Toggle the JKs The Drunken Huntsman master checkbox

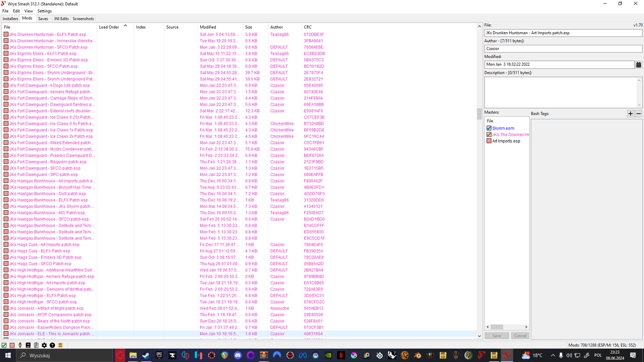click(x=489, y=134)
